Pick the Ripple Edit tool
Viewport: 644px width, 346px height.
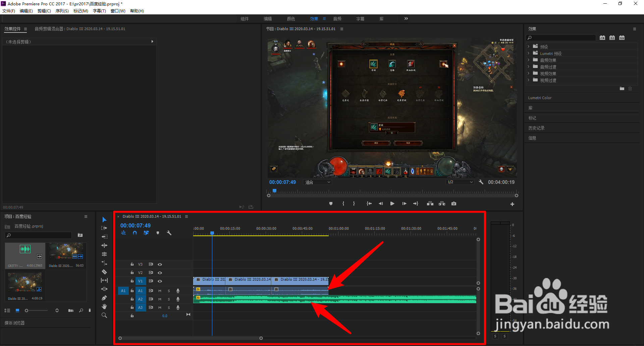(x=104, y=246)
